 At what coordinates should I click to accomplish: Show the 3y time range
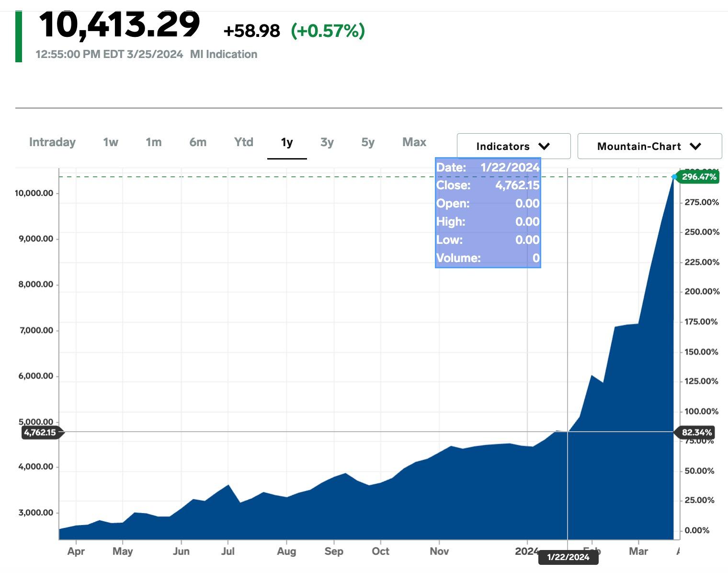click(327, 142)
